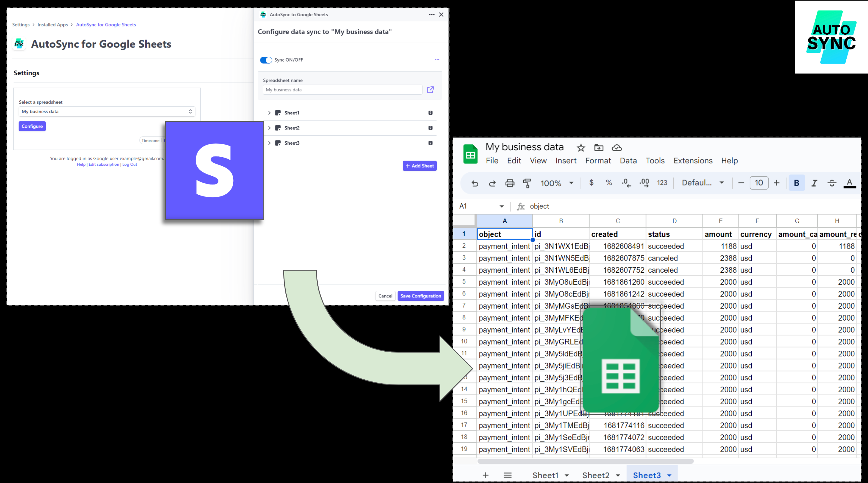
Task: Click Save Configuration button
Action: point(420,296)
